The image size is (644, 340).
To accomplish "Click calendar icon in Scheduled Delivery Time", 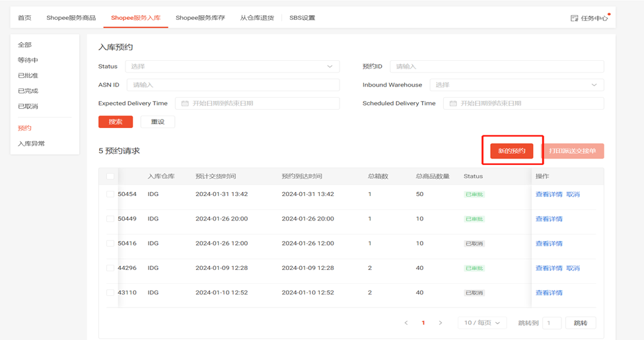I will click(453, 104).
